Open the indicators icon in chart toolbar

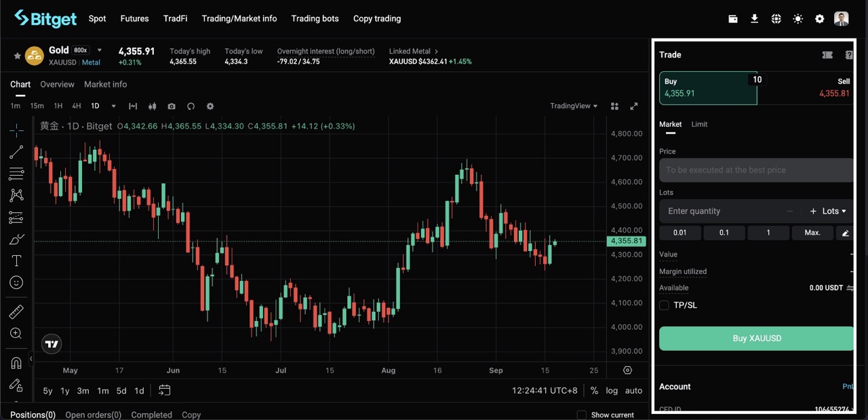click(x=133, y=106)
